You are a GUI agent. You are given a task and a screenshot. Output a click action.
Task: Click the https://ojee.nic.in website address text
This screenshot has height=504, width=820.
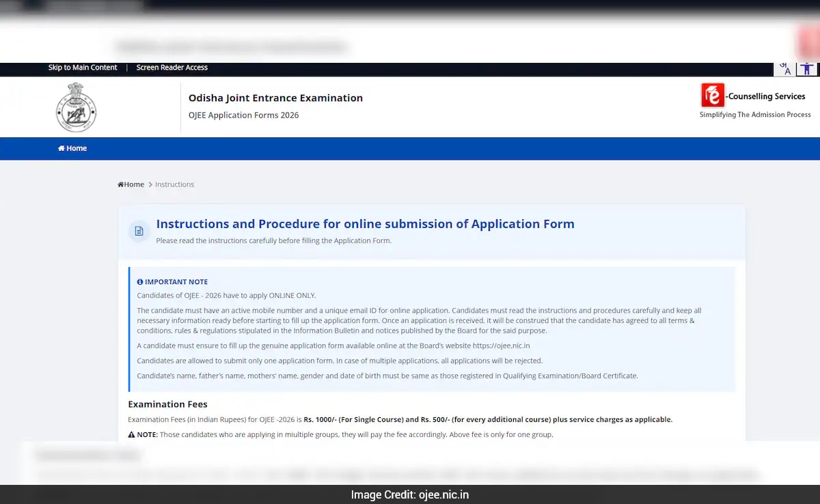click(x=501, y=346)
